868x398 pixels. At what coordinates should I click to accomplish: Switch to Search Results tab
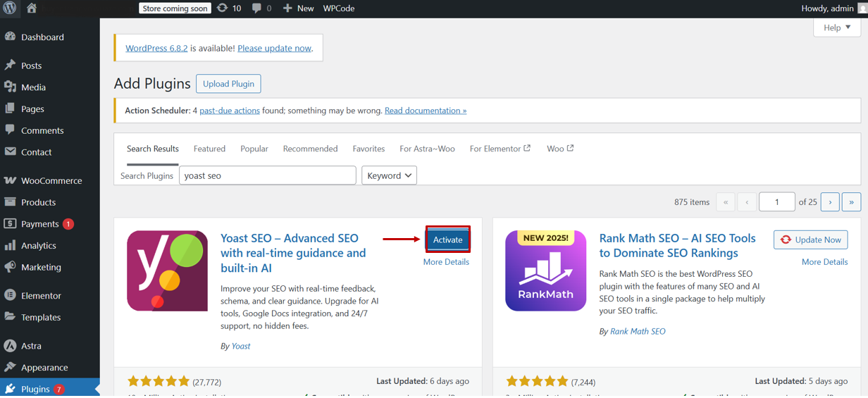click(x=153, y=149)
